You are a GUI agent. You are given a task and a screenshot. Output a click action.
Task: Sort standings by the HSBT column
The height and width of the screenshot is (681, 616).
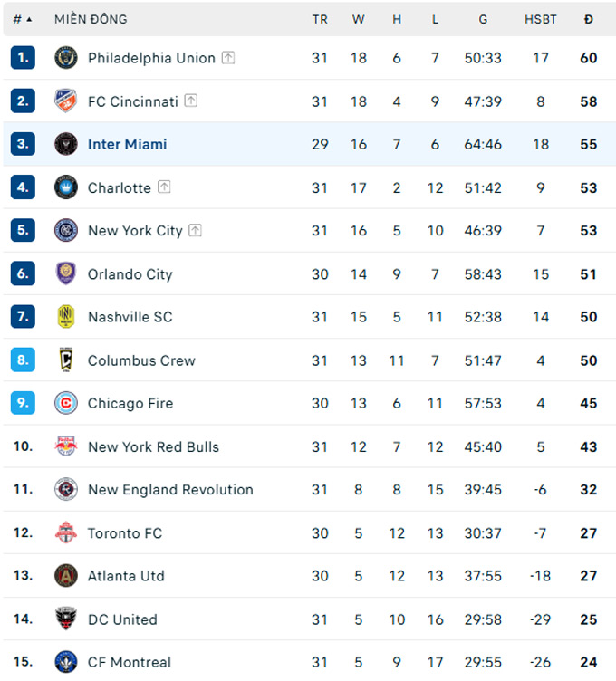pyautogui.click(x=541, y=19)
